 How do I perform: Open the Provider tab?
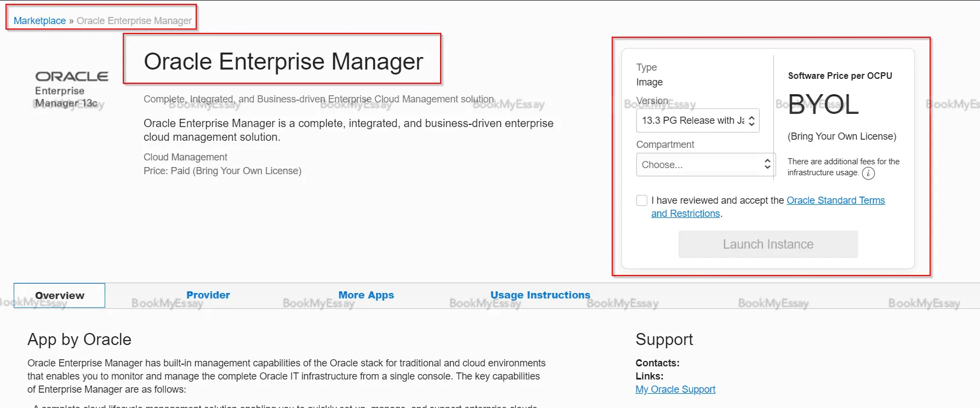208,295
